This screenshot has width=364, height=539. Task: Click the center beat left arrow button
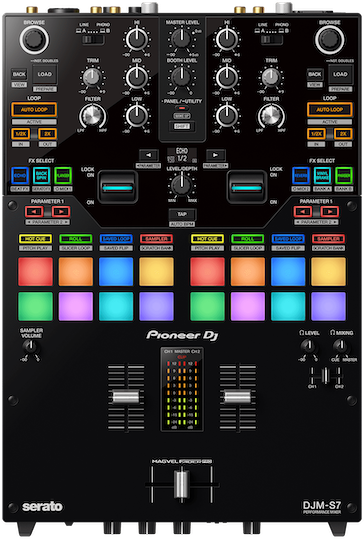[x=148, y=155]
